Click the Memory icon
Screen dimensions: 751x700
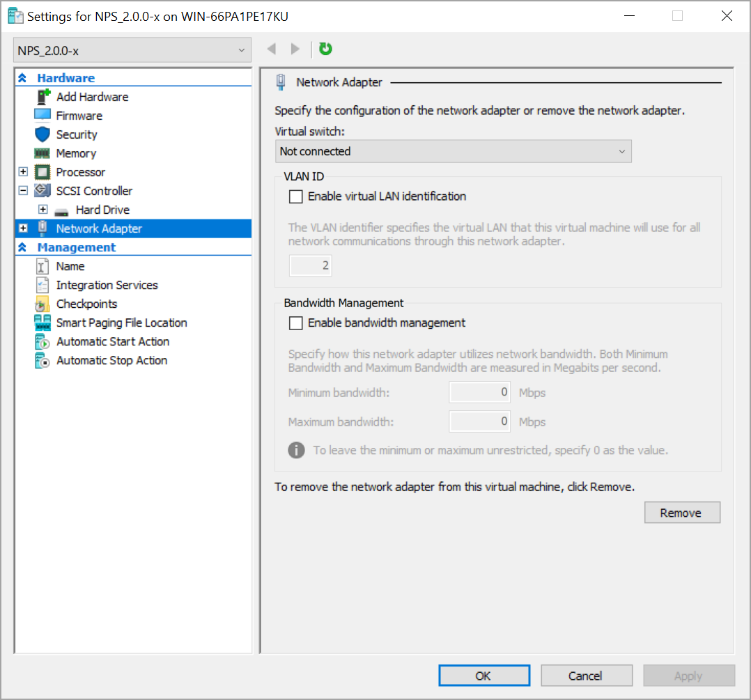[42, 153]
